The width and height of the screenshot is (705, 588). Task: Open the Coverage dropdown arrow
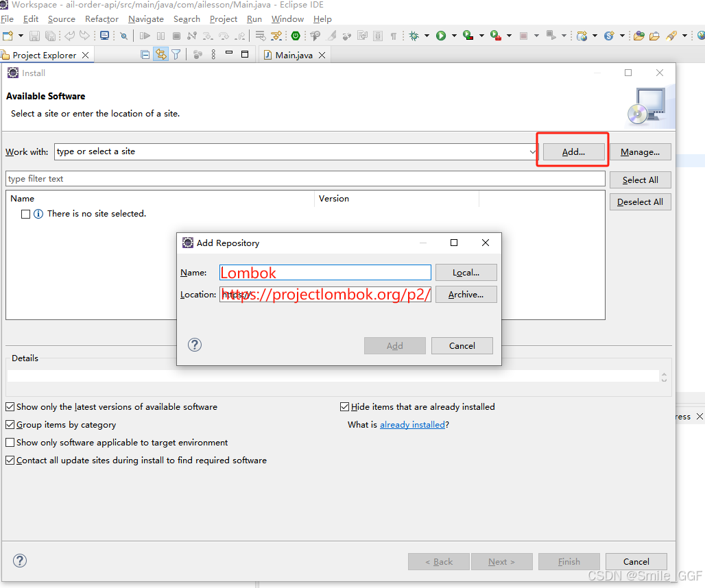click(481, 36)
